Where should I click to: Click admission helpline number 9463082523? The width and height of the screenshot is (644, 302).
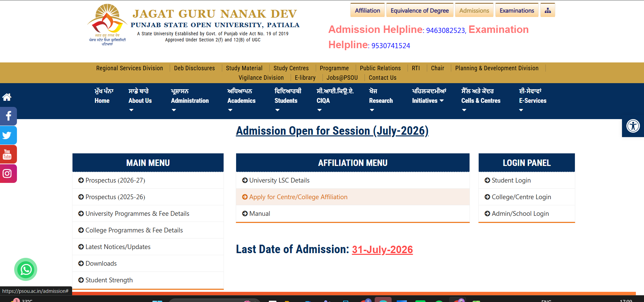click(x=445, y=31)
